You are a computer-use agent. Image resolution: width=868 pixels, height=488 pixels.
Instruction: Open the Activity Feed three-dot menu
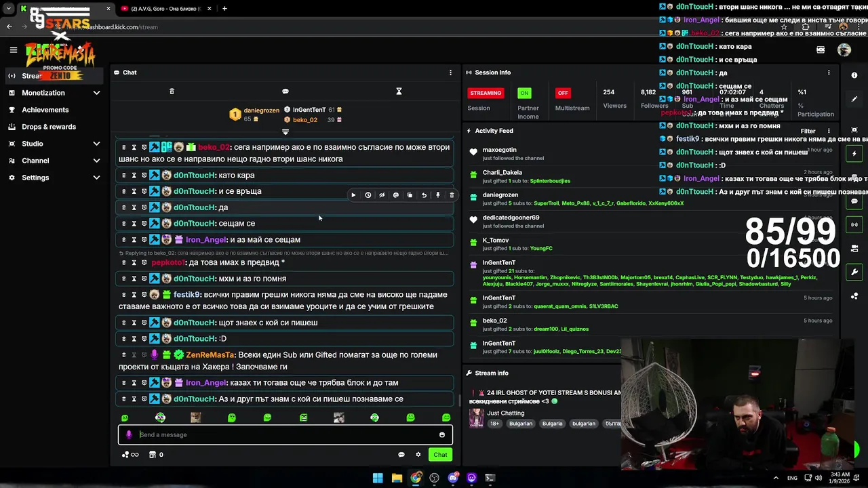pos(829,131)
